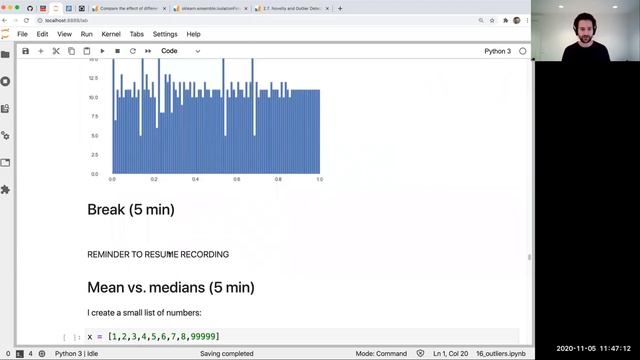
Task: Click the notebook vertical scrollbar handle
Action: (529, 257)
